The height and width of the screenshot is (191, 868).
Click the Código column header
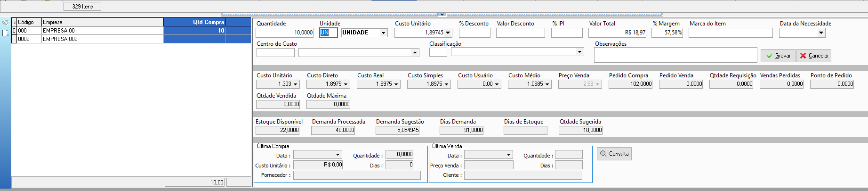coord(29,22)
